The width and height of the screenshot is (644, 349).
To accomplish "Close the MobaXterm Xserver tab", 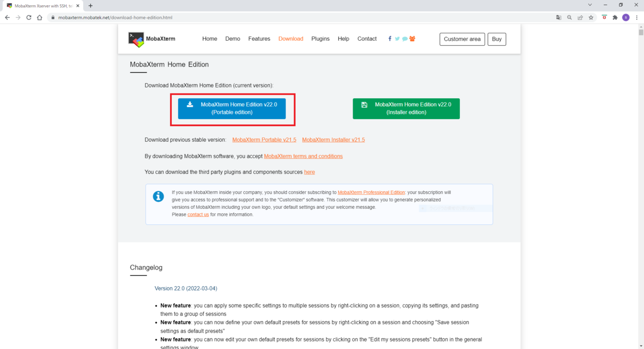I will coord(78,5).
